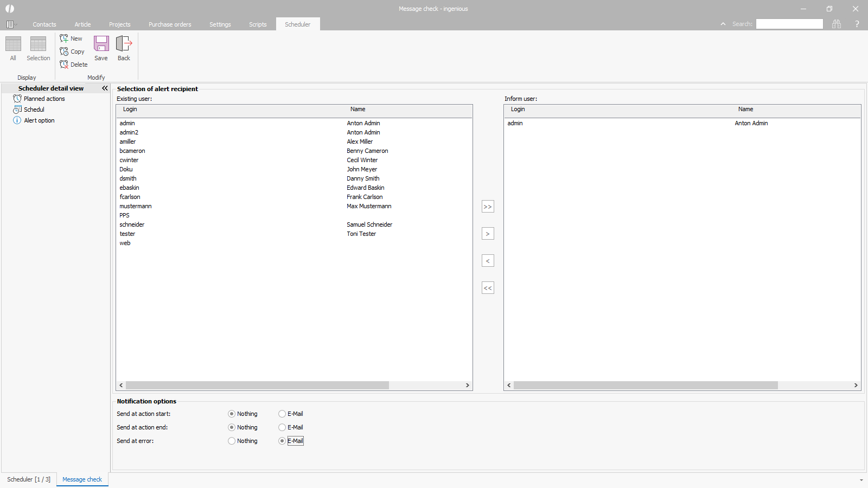Remove selected user with the single left arrow

click(x=488, y=261)
